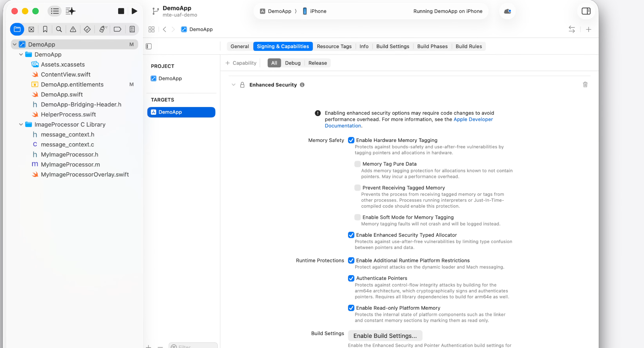Open the Issue navigator warning icon

click(x=73, y=29)
